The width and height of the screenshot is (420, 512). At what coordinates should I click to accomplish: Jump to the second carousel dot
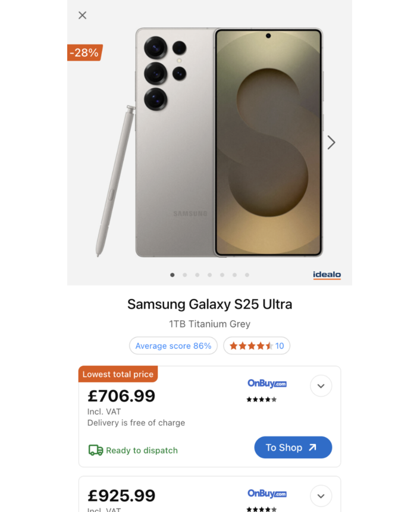click(185, 275)
